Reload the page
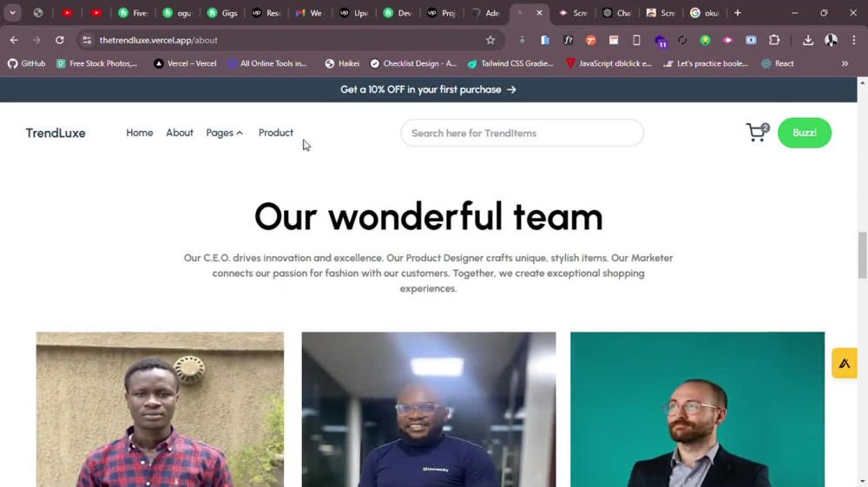Image resolution: width=868 pixels, height=487 pixels. 60,40
